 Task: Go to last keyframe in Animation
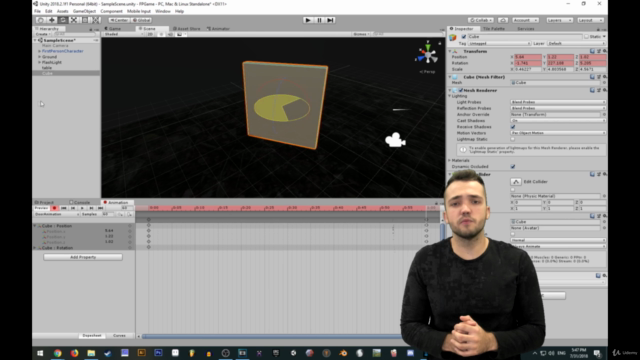pyautogui.click(x=100, y=208)
